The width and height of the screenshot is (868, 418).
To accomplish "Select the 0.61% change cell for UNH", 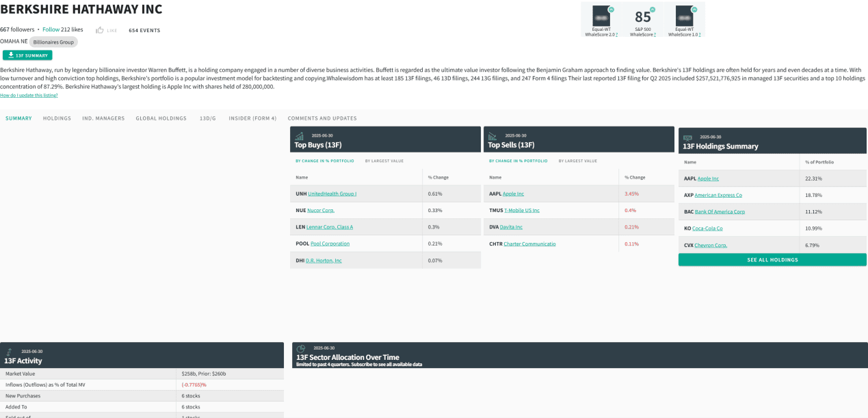I will [x=451, y=194].
